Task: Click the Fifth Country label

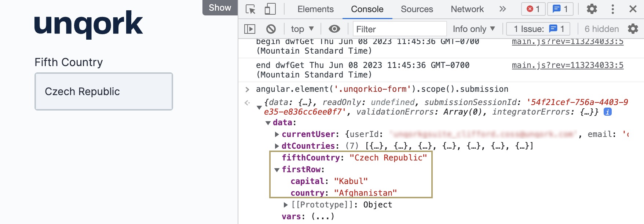Action: coord(69,62)
